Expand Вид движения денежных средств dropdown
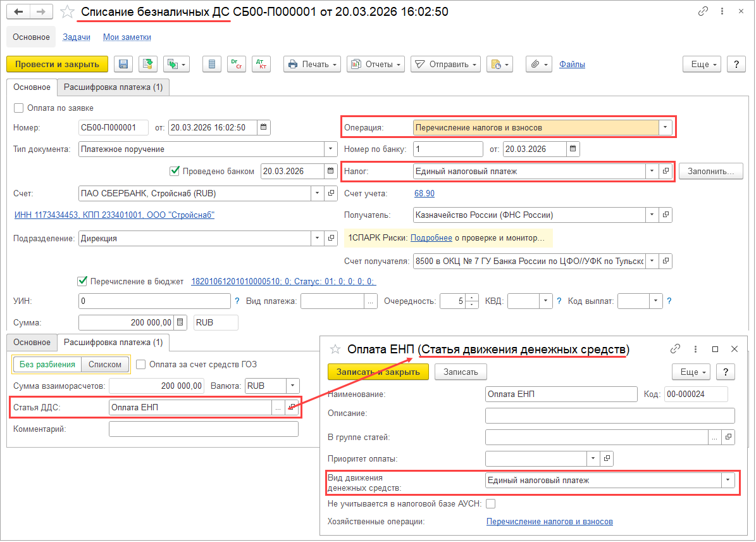Image resolution: width=756 pixels, height=542 pixels. 728,480
